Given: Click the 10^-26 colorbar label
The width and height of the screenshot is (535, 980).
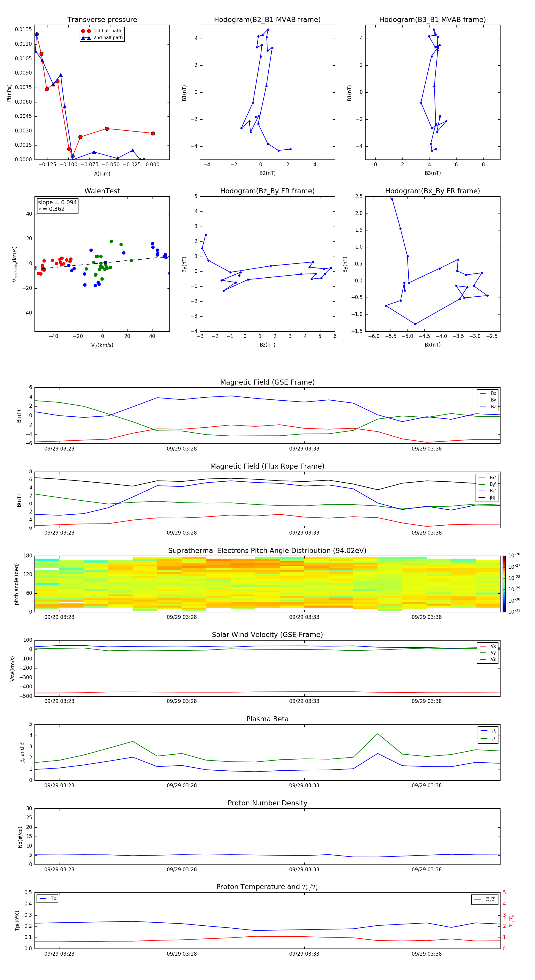Looking at the screenshot, I should point(514,555).
